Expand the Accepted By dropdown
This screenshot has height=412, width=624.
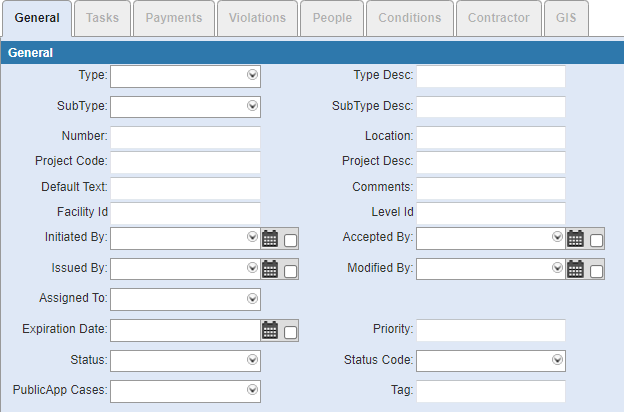tap(557, 236)
